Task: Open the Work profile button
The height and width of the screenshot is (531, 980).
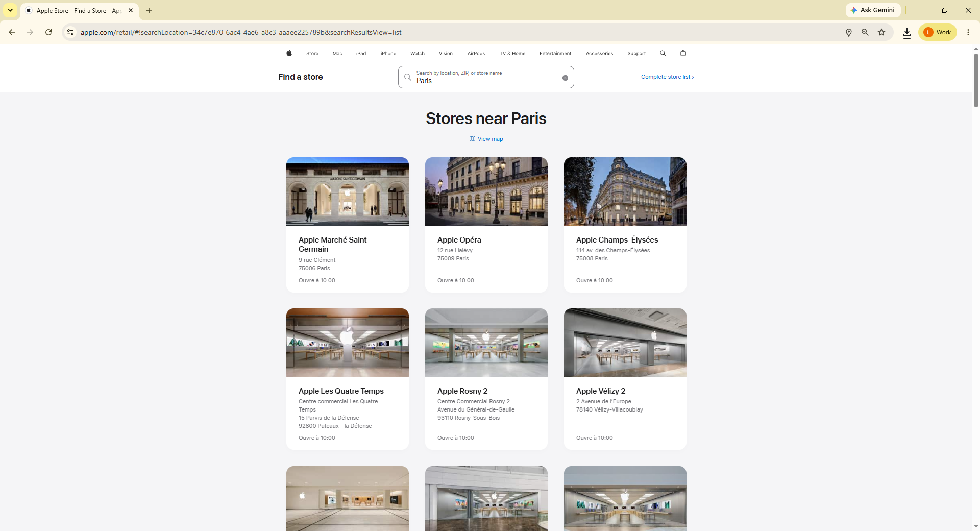Action: pyautogui.click(x=938, y=32)
